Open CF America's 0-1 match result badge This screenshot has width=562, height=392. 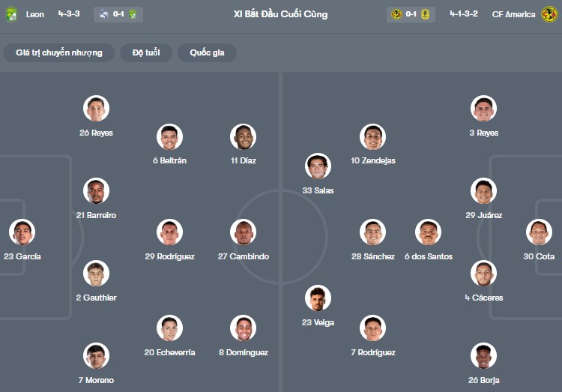coord(411,14)
